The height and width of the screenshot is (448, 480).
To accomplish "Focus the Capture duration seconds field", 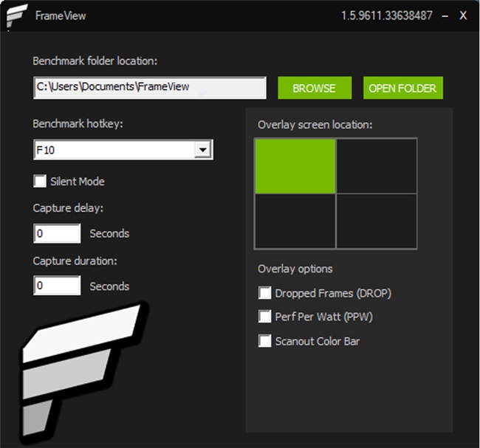I will point(57,286).
